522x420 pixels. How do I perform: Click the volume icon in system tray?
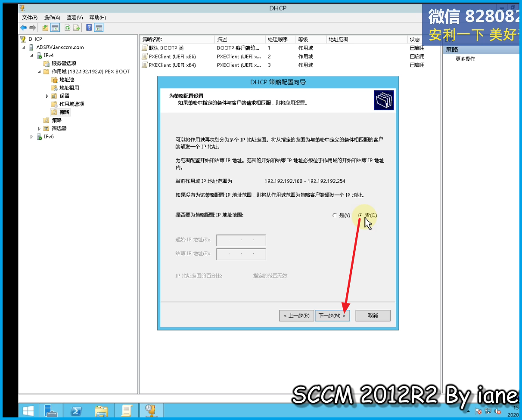coord(498,411)
